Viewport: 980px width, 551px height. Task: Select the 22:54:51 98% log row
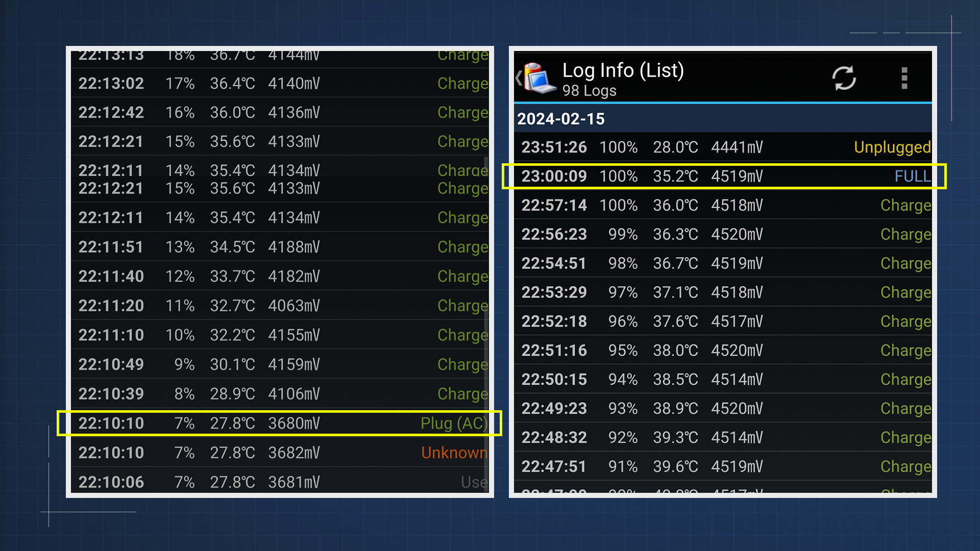(x=723, y=263)
